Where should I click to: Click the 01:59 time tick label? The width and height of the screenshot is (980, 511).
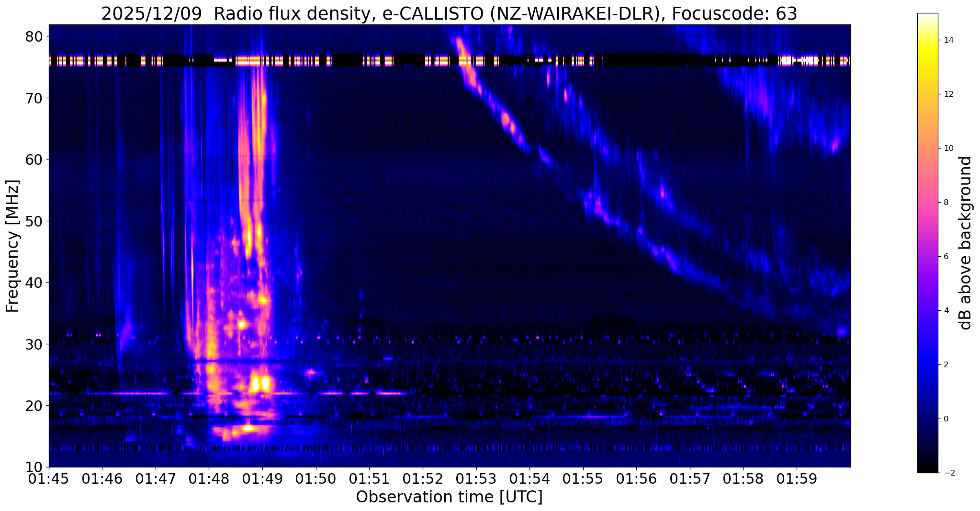[x=797, y=479]
